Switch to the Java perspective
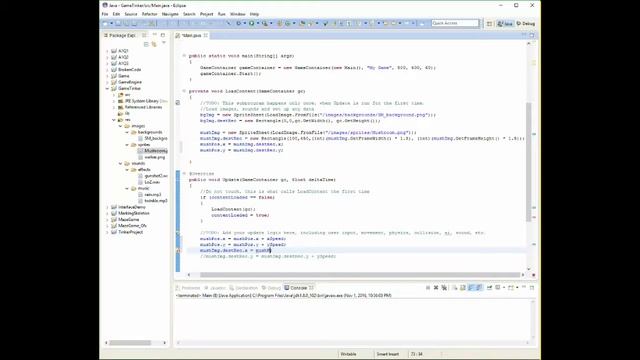The height and width of the screenshot is (360, 640). (505, 24)
